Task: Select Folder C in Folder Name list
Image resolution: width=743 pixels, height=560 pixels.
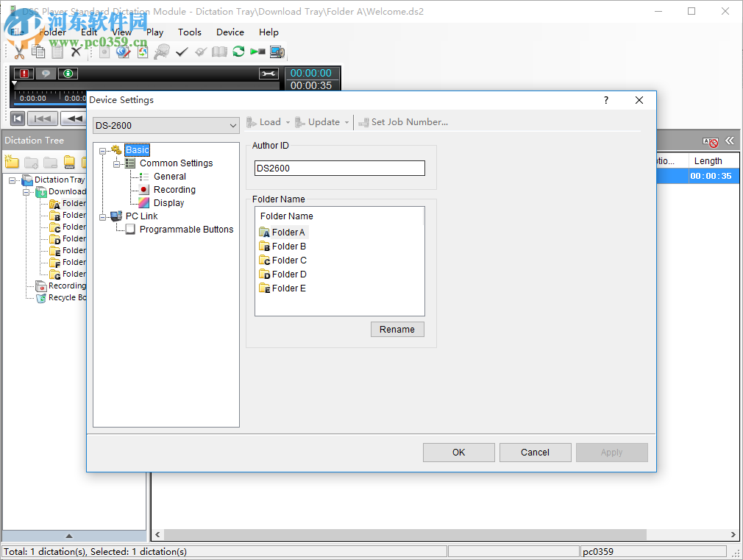Action: click(x=283, y=260)
